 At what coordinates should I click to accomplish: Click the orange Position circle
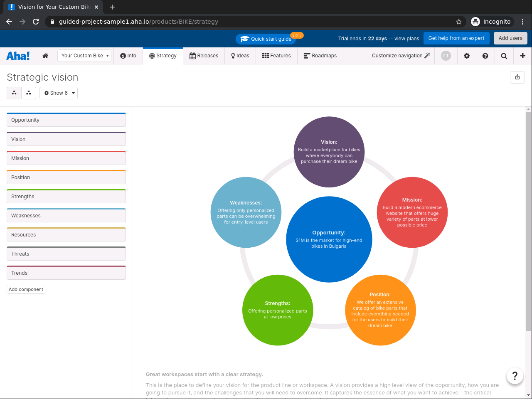coord(380,310)
